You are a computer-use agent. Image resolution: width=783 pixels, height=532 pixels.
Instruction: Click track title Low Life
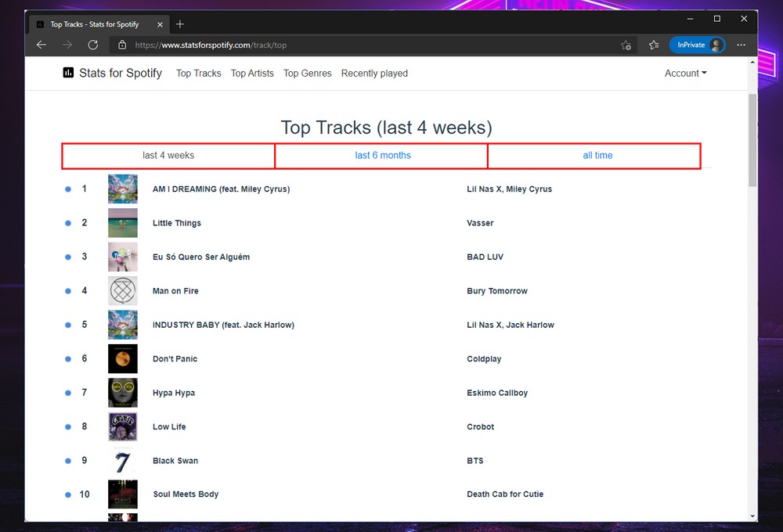169,426
